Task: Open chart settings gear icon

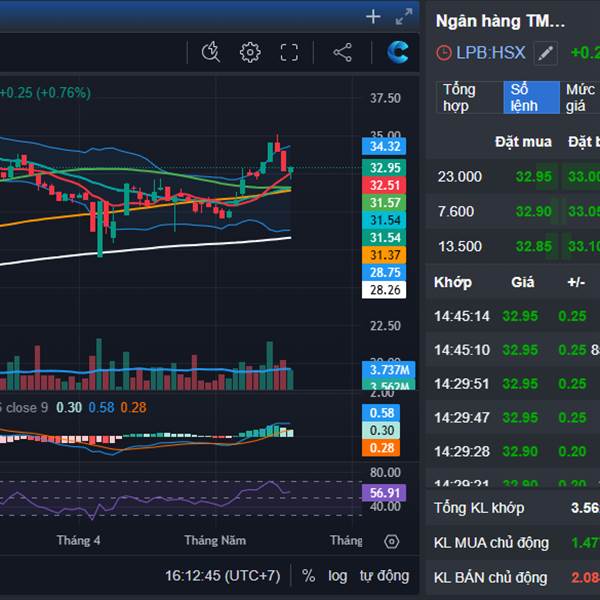Action: [x=250, y=53]
